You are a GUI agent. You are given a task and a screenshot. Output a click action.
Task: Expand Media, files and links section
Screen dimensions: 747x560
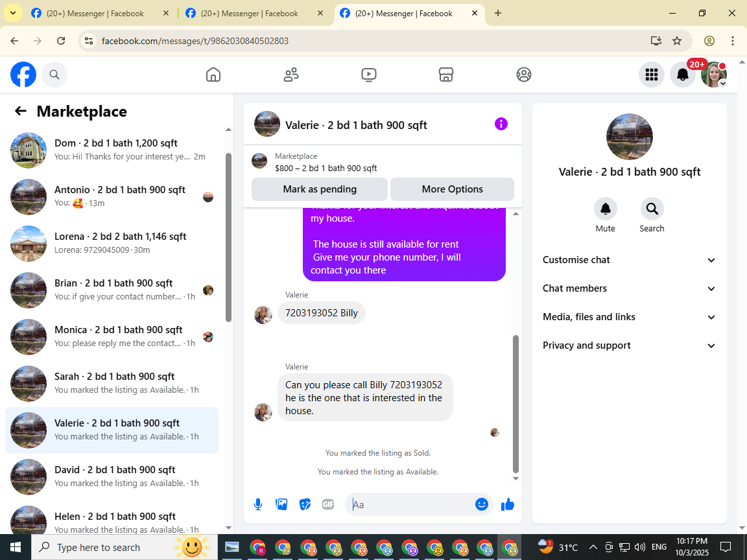pyautogui.click(x=629, y=317)
